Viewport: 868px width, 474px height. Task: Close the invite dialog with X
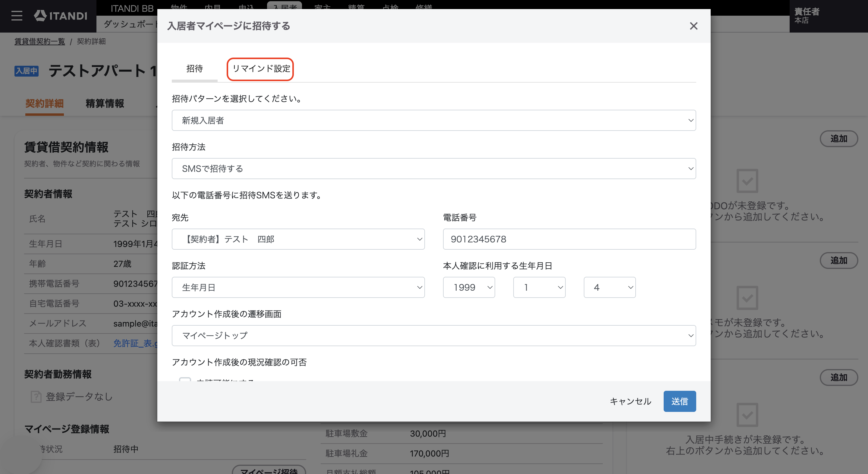pyautogui.click(x=693, y=26)
